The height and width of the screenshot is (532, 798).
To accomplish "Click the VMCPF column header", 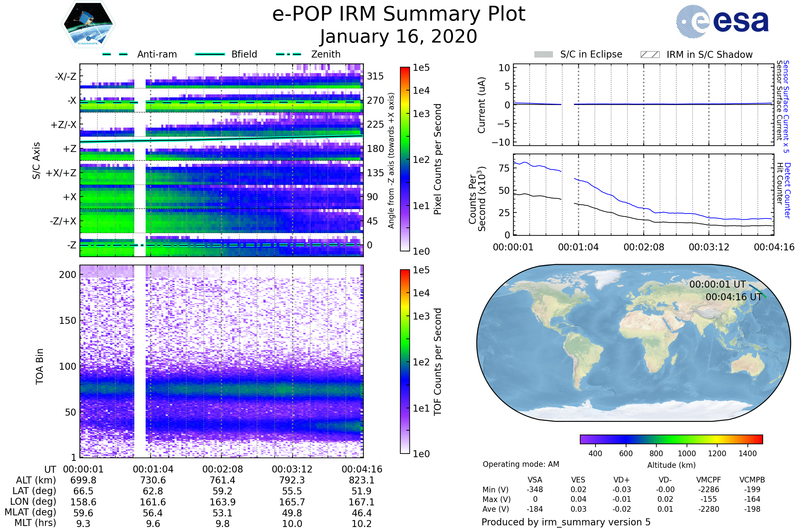I will (x=709, y=480).
